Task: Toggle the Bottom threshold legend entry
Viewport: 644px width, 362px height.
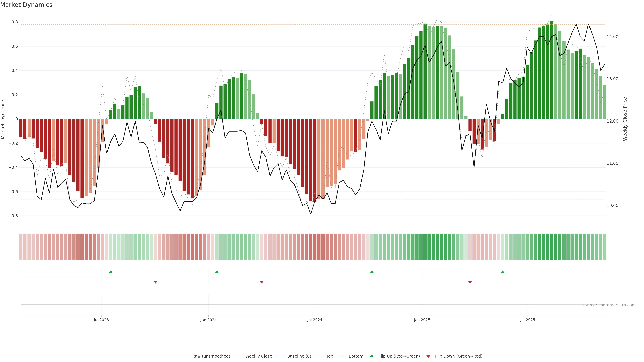Action: pos(356,356)
